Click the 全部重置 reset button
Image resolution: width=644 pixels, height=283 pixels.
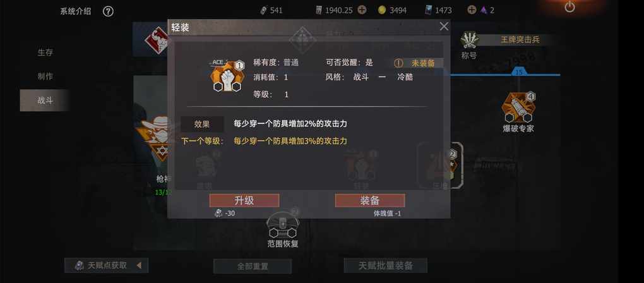[253, 266]
